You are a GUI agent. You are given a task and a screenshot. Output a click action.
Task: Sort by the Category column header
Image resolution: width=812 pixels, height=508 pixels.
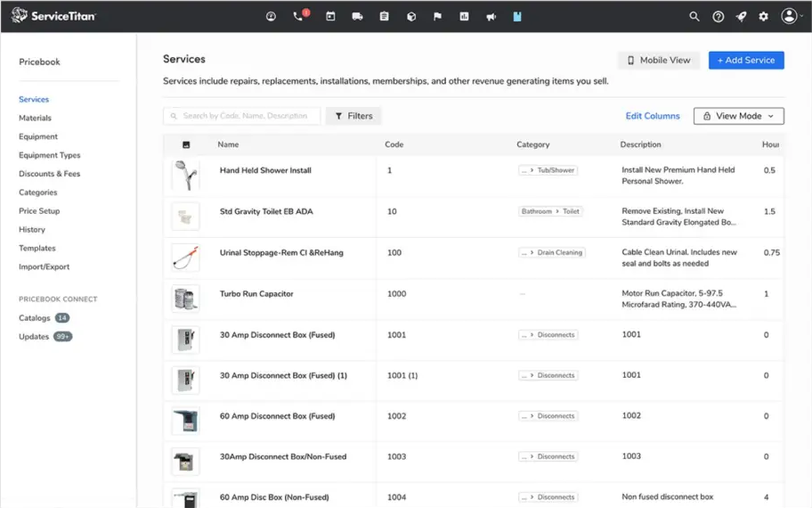tap(532, 144)
